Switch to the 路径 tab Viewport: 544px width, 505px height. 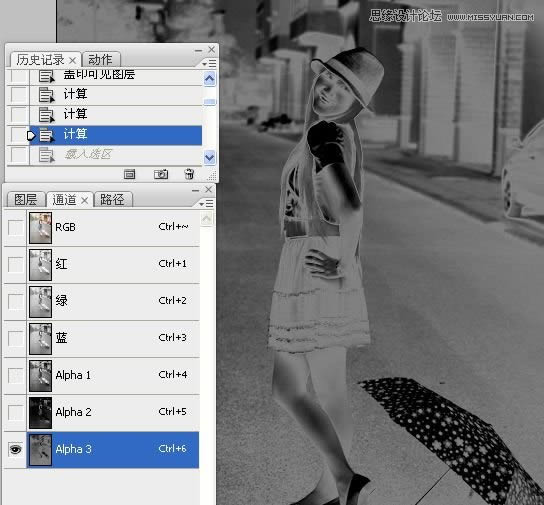(x=113, y=200)
